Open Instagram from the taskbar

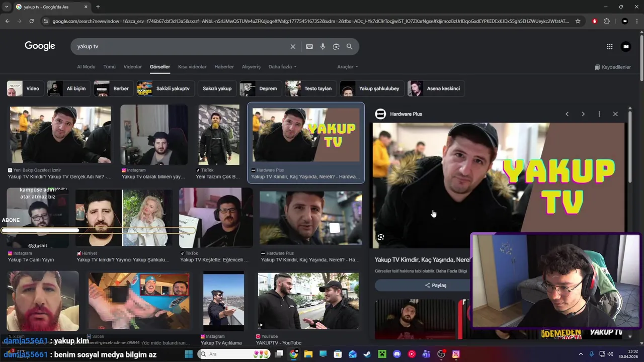pos(456,354)
